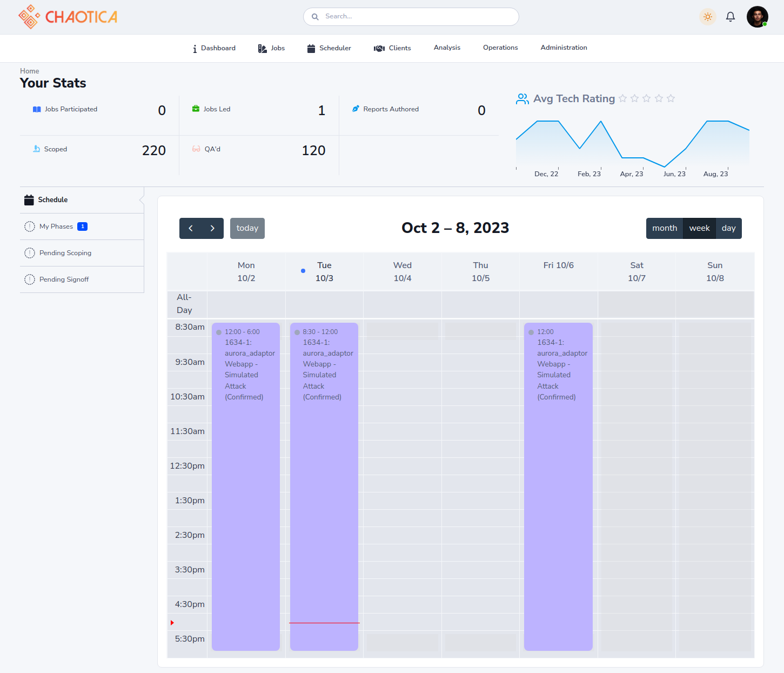Expand the Administration menu
Viewport: 784px width, 673px height.
point(564,48)
